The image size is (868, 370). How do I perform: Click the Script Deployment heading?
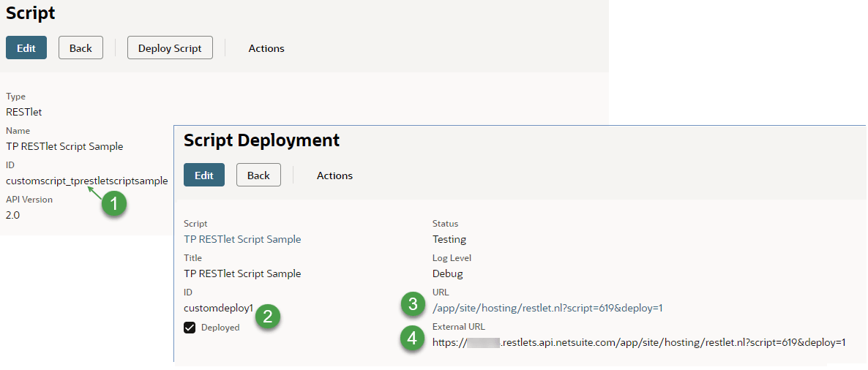tap(261, 140)
